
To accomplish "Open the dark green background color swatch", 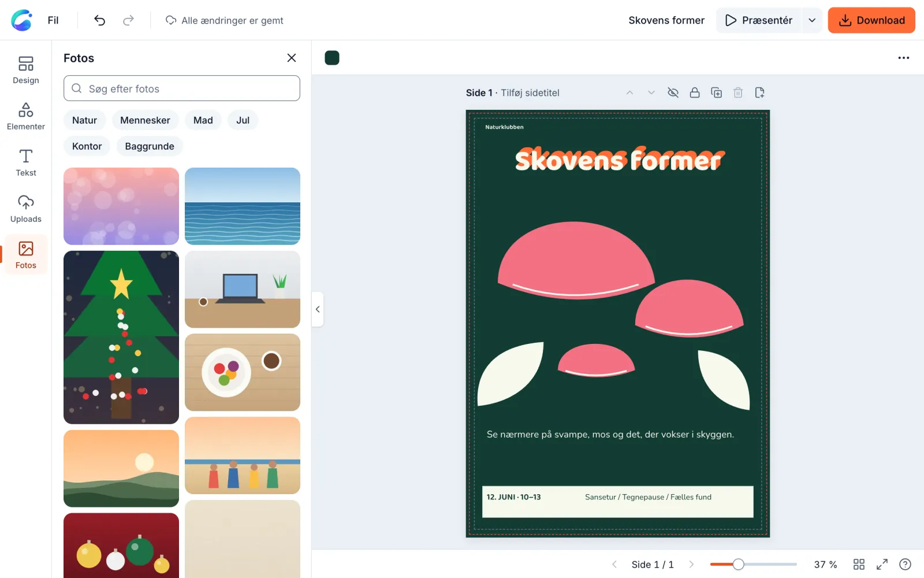I will [332, 58].
